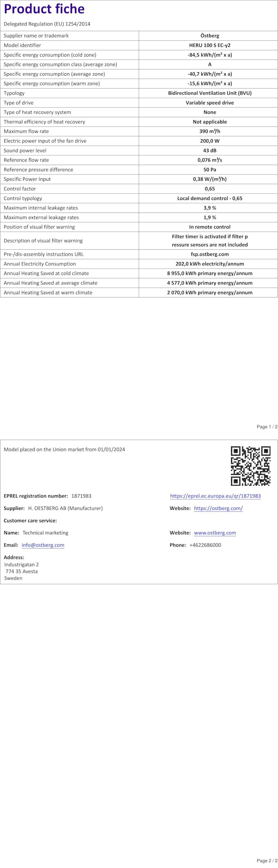Select the fan drive power 200,0 W
This screenshot has height=868, width=278.
210,141
